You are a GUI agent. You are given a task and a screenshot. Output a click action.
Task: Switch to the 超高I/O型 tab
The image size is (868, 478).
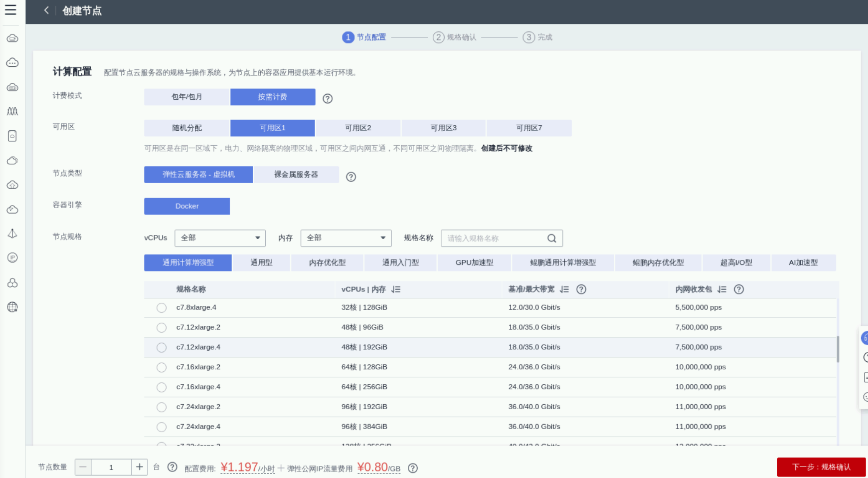coord(736,262)
